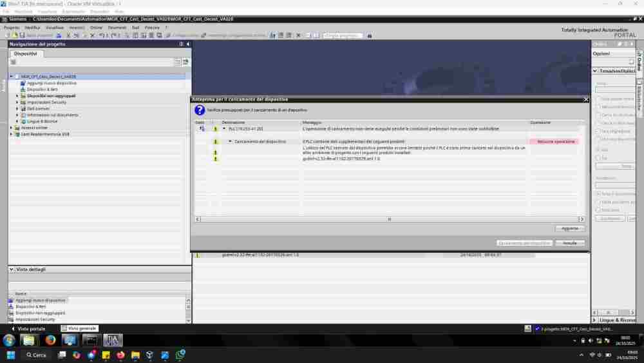Screen dimensions: 644x363
Task: Click warning icon in Caricamento del dispositivo row
Action: tap(216, 141)
